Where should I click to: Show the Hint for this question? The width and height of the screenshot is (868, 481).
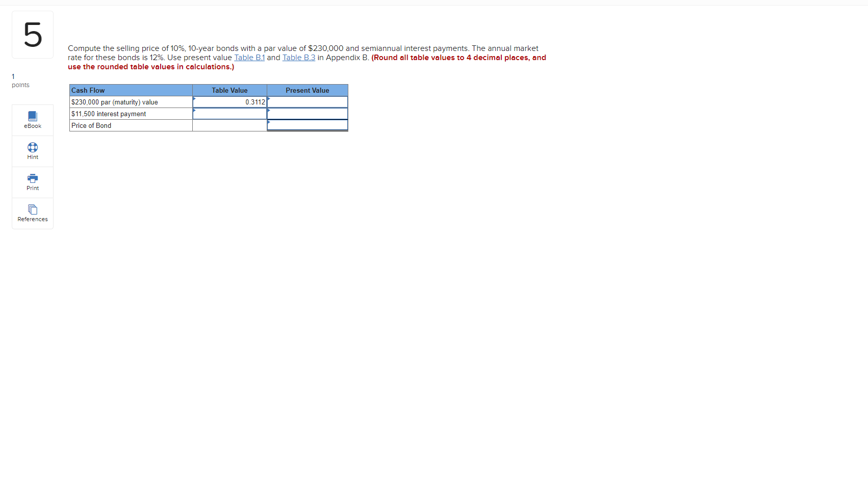(x=32, y=151)
